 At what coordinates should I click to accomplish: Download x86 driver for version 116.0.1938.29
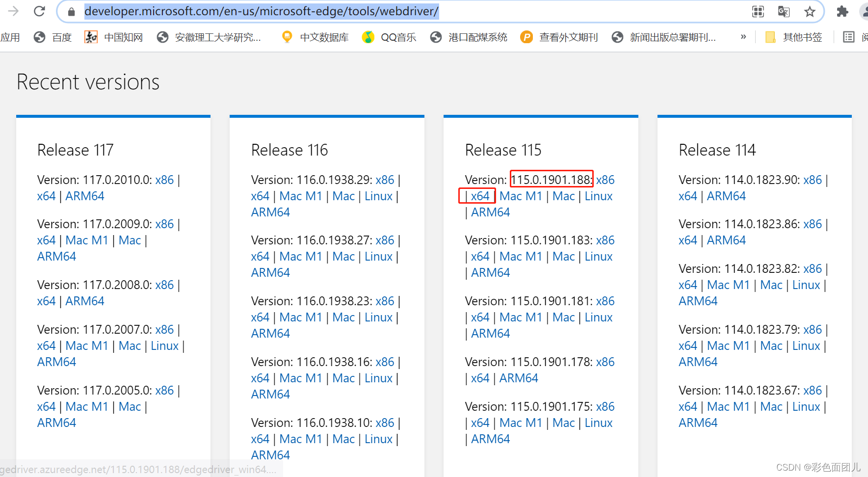pyautogui.click(x=385, y=180)
